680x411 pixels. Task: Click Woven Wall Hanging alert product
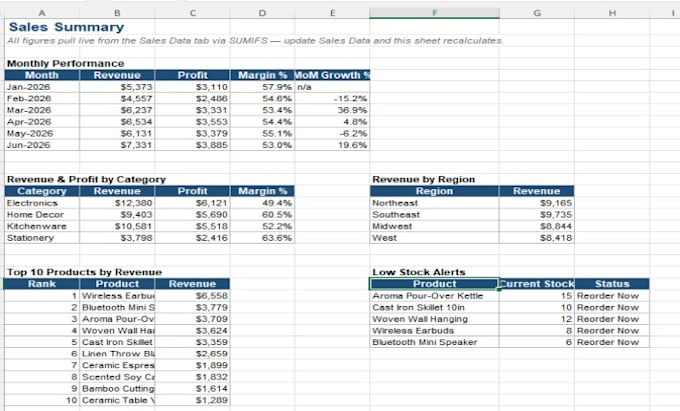tap(435, 319)
